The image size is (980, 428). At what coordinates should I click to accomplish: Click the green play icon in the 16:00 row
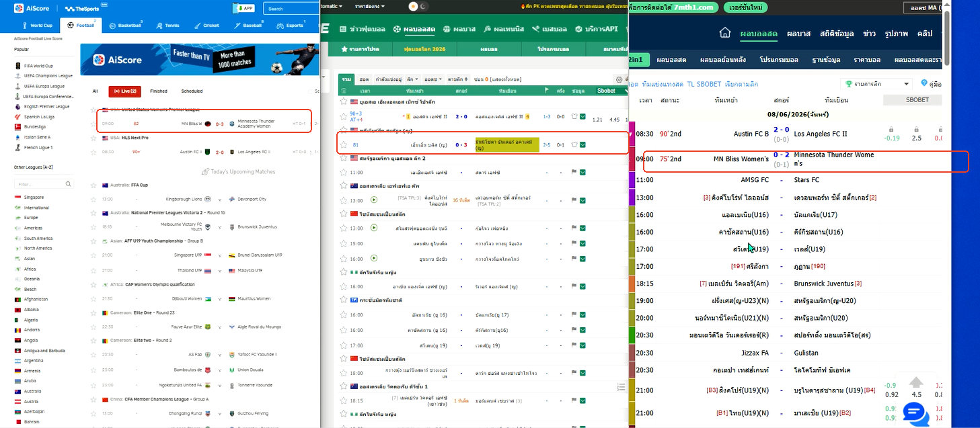374,258
